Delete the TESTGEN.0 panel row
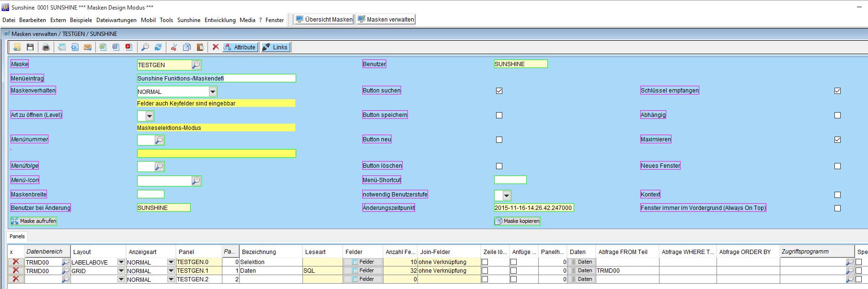 (x=16, y=262)
